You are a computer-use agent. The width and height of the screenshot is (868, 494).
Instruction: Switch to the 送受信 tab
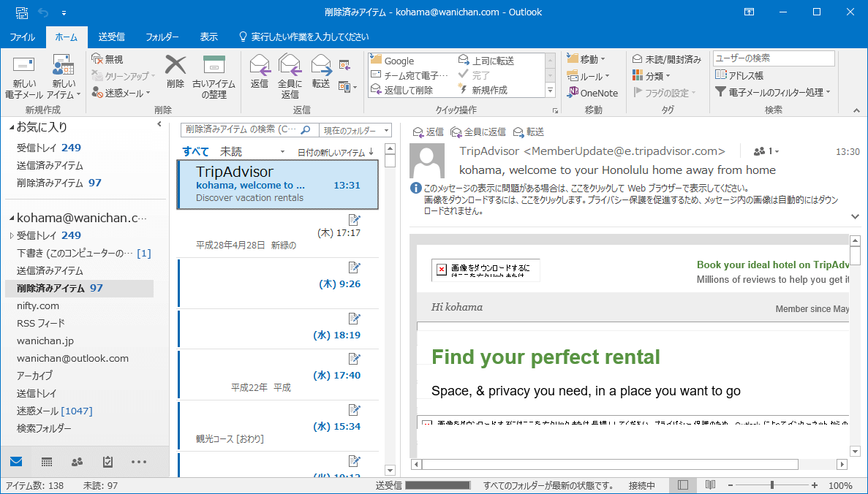pyautogui.click(x=111, y=37)
